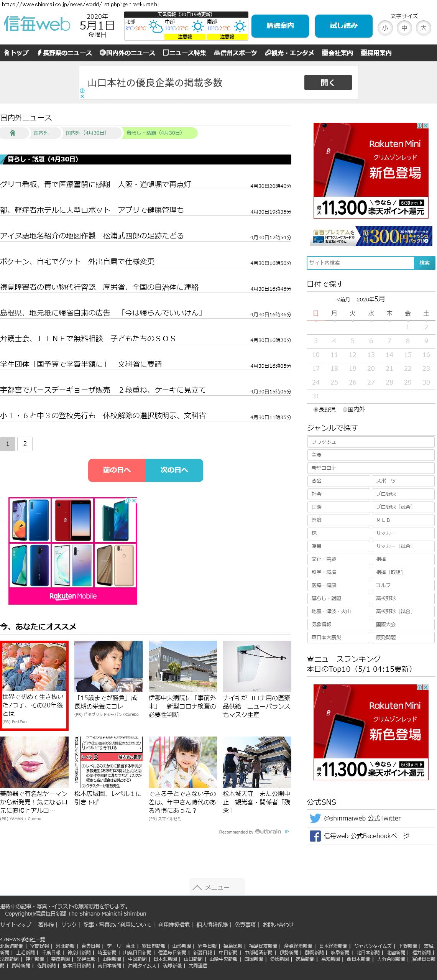Open the 宇都宮でバースデーギョーザ販売 article

tap(103, 390)
